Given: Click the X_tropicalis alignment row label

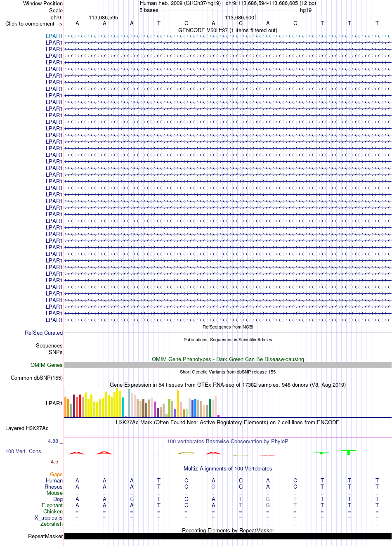Looking at the screenshot, I should click(x=49, y=518).
